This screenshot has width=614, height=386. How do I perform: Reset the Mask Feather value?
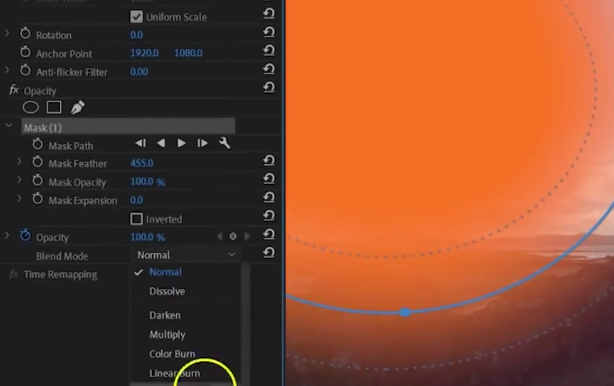pyautogui.click(x=269, y=161)
